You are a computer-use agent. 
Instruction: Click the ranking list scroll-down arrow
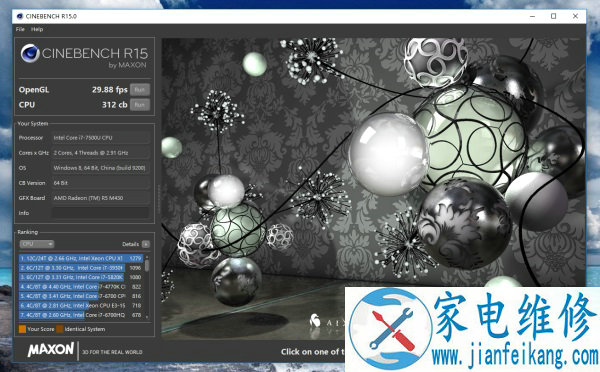point(147,318)
